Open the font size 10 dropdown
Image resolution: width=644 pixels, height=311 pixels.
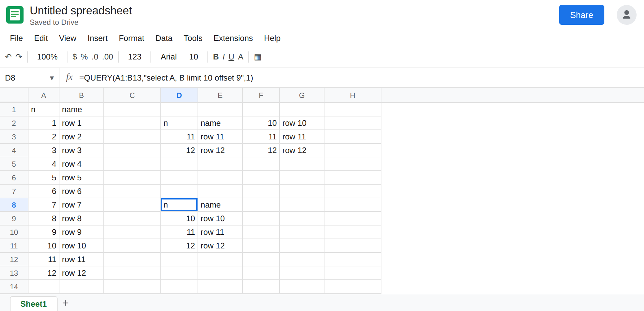click(194, 57)
